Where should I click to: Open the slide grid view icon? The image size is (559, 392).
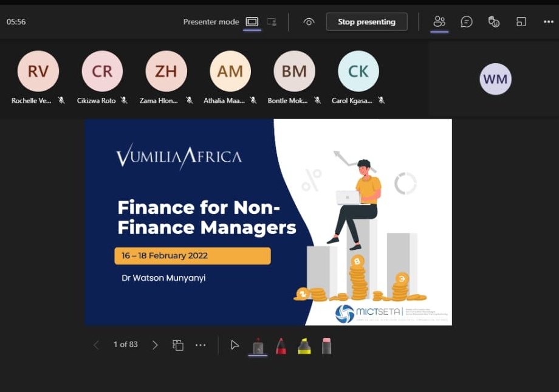[178, 345]
